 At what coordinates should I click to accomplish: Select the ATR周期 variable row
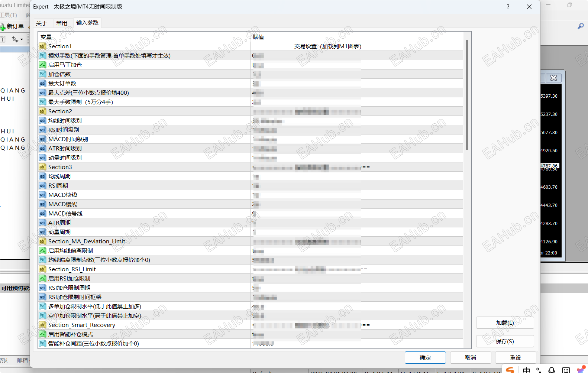point(251,223)
